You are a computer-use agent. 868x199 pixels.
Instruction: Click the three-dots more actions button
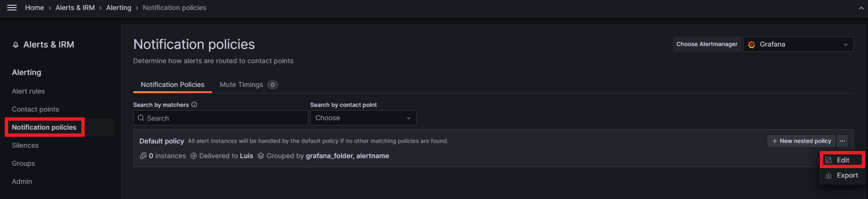842,141
